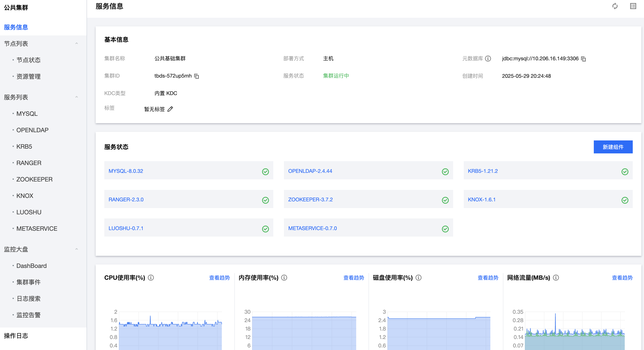Open the RANGER-2.3.0 service link
Image resolution: width=644 pixels, height=350 pixels.
[x=126, y=199]
